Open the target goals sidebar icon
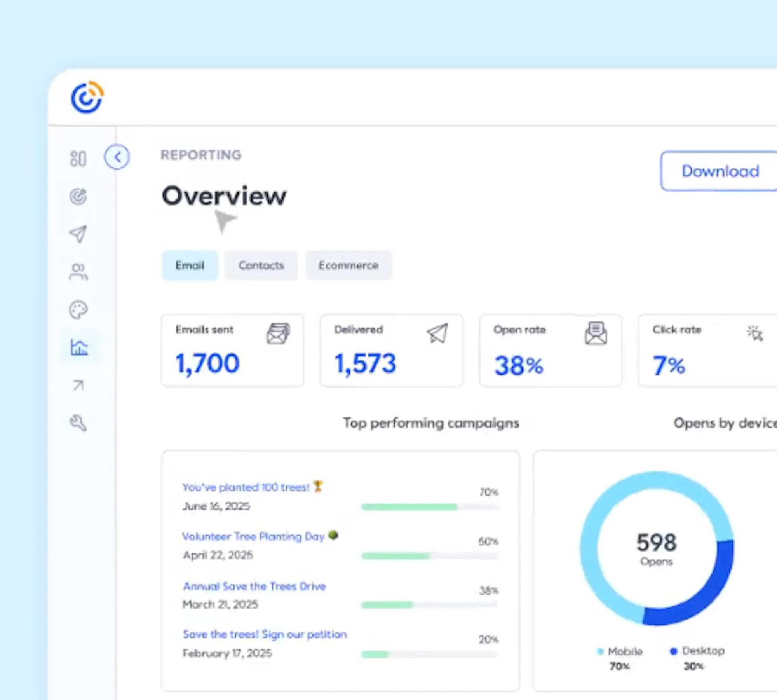Screen dimensions: 777x700 78,196
